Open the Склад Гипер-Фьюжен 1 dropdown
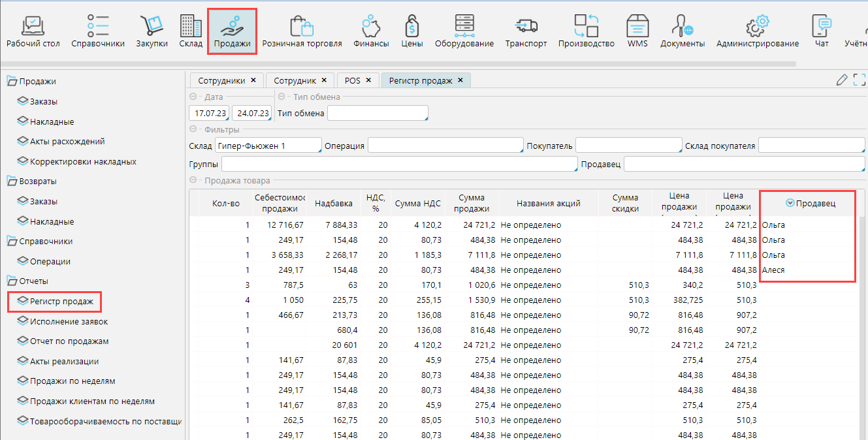The height and width of the screenshot is (440, 868). (x=269, y=146)
